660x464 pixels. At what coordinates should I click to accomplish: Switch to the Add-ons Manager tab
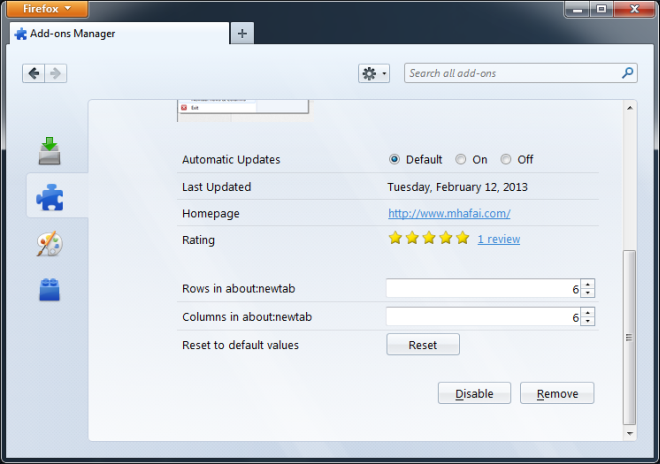click(120, 33)
